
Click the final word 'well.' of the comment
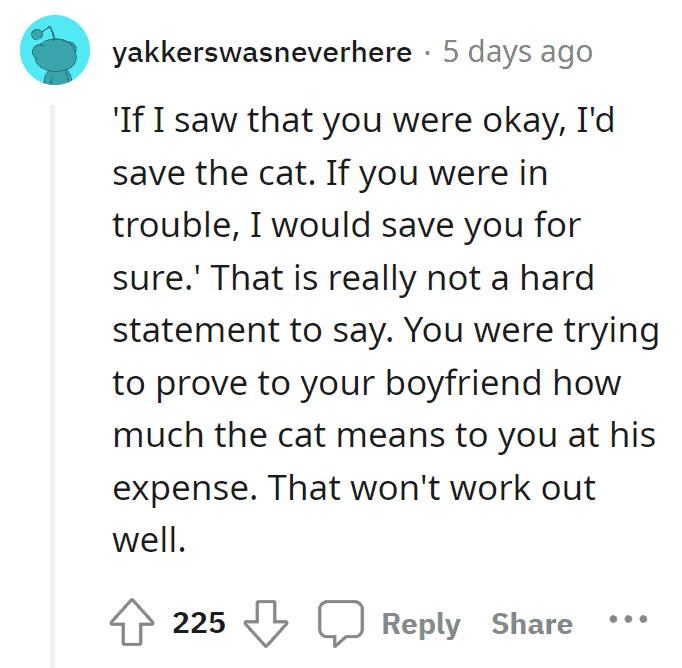tap(149, 540)
